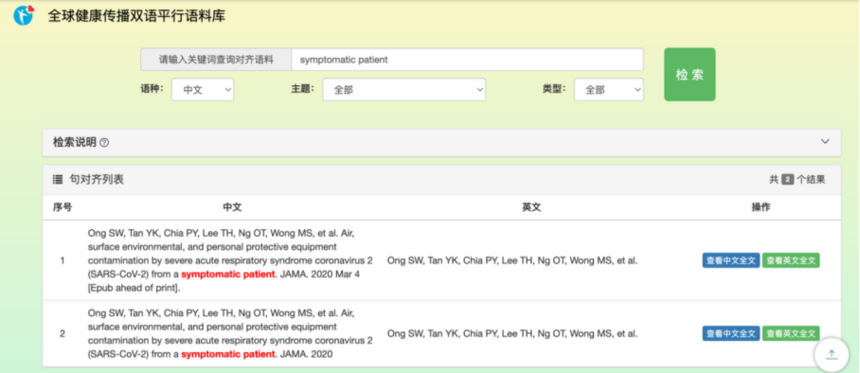View English full text for result 2
Screen dimensions: 860x373
coord(791,334)
